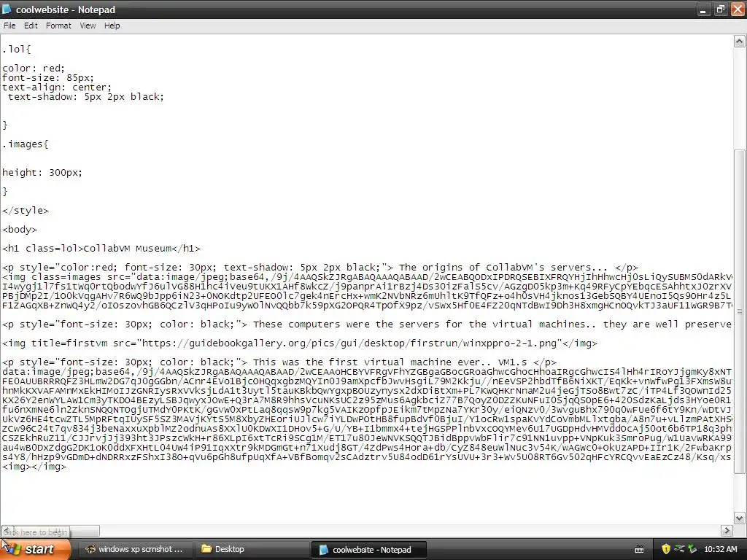Click the network connection tray icon
The height and width of the screenshot is (560, 747).
tap(679, 549)
